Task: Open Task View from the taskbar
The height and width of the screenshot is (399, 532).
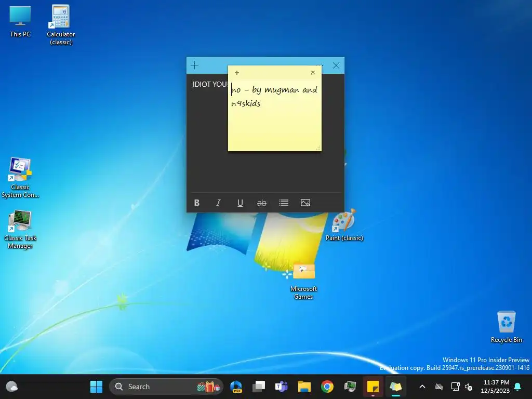Action: 259,387
